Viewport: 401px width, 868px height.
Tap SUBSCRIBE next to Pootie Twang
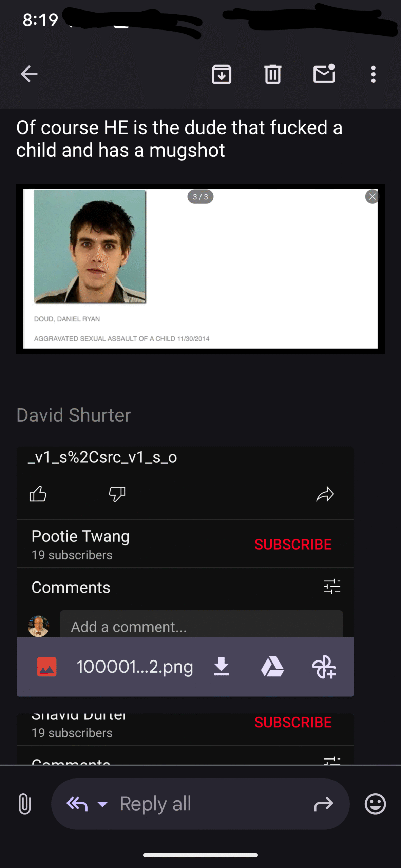[293, 544]
